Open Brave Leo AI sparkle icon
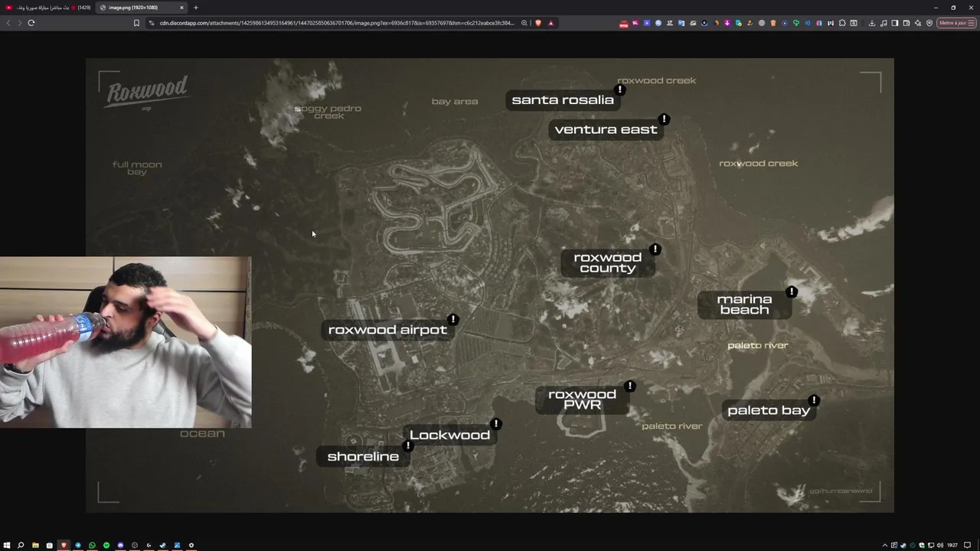This screenshot has width=980, height=551. pyautogui.click(x=918, y=23)
